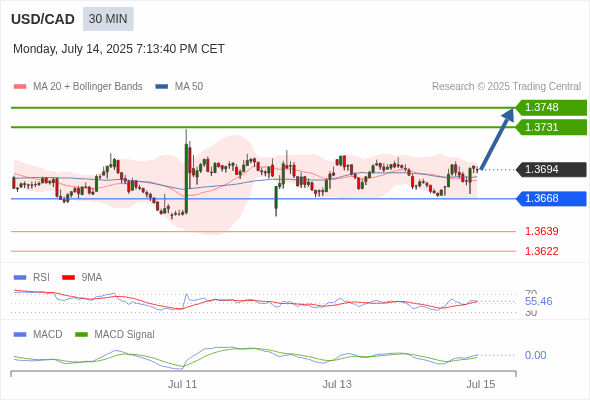Click the MA 50 legend swatch
Image resolution: width=590 pixels, height=400 pixels.
(162, 87)
